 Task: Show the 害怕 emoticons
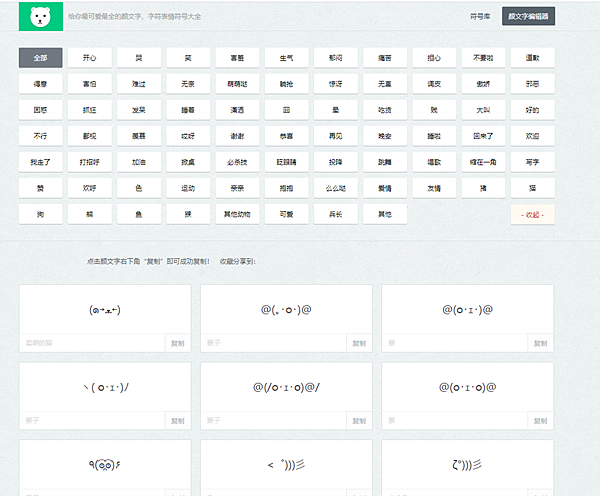click(90, 84)
